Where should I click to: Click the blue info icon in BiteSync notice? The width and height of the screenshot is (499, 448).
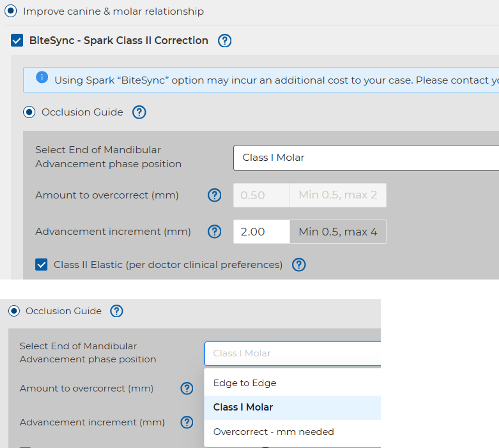(42, 77)
